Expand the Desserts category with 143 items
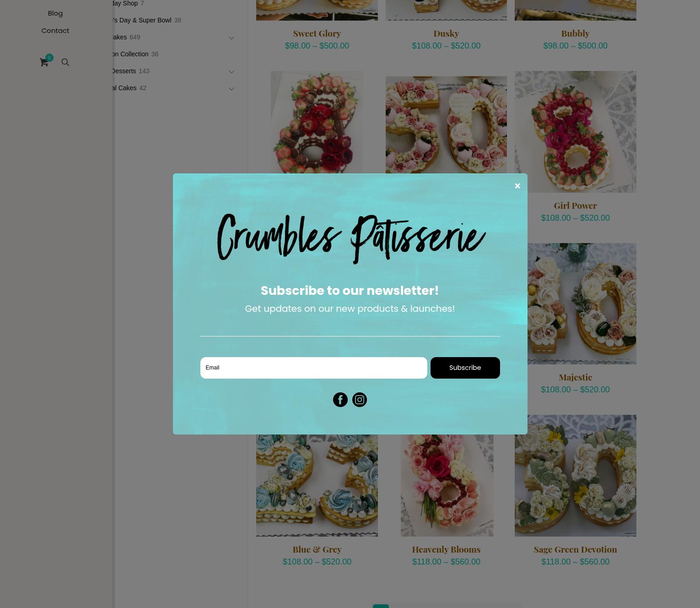Image resolution: width=700 pixels, height=608 pixels. [231, 71]
